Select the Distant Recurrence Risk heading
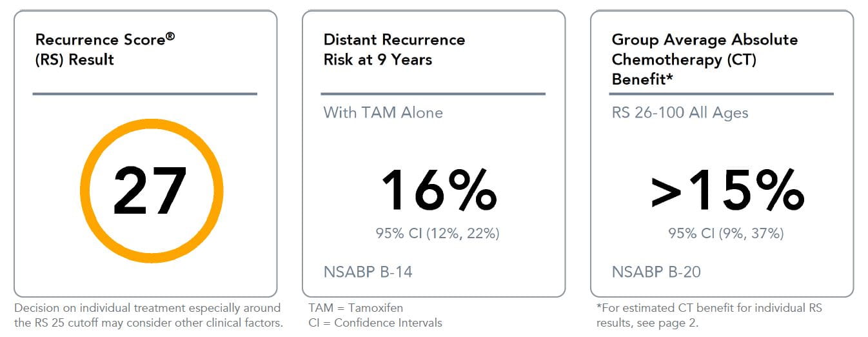This screenshot has height=337, width=868. (393, 50)
